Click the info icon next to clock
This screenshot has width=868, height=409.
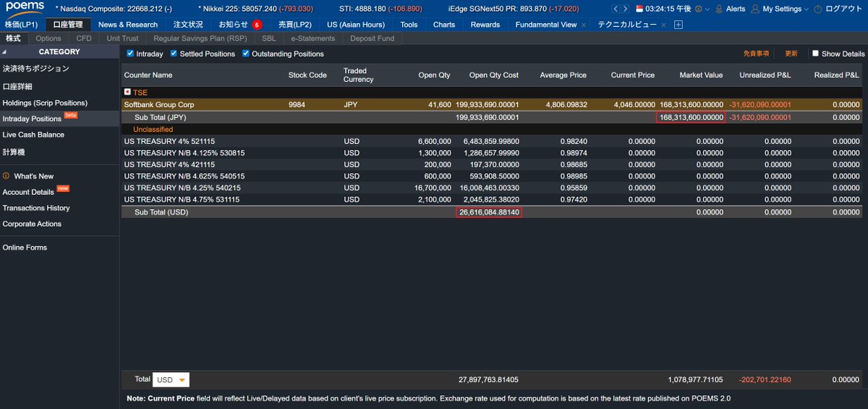tap(699, 9)
